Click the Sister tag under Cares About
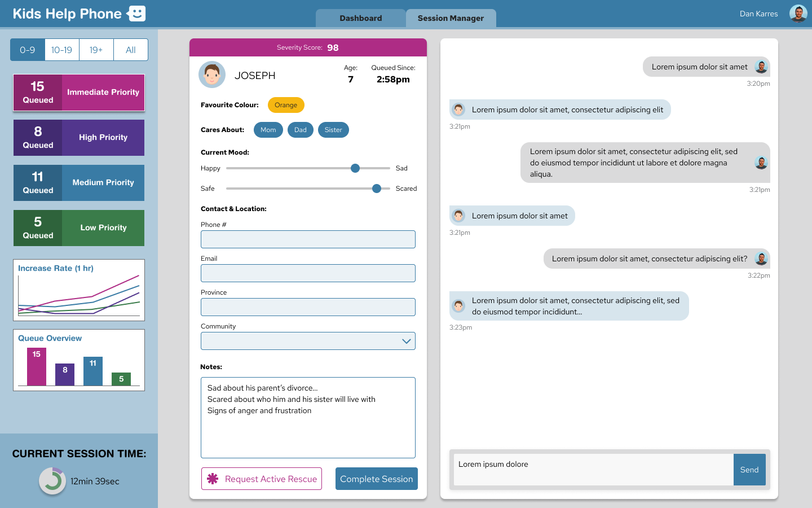This screenshot has width=812, height=508. pos(334,130)
